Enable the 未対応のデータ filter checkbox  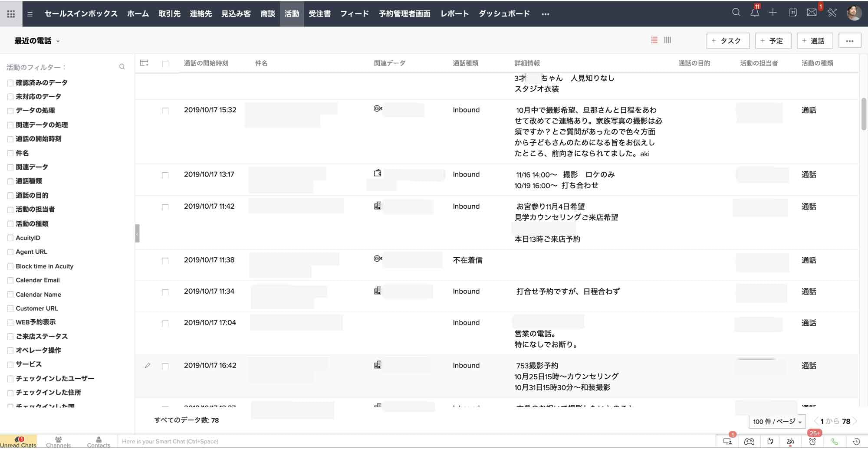pos(10,97)
